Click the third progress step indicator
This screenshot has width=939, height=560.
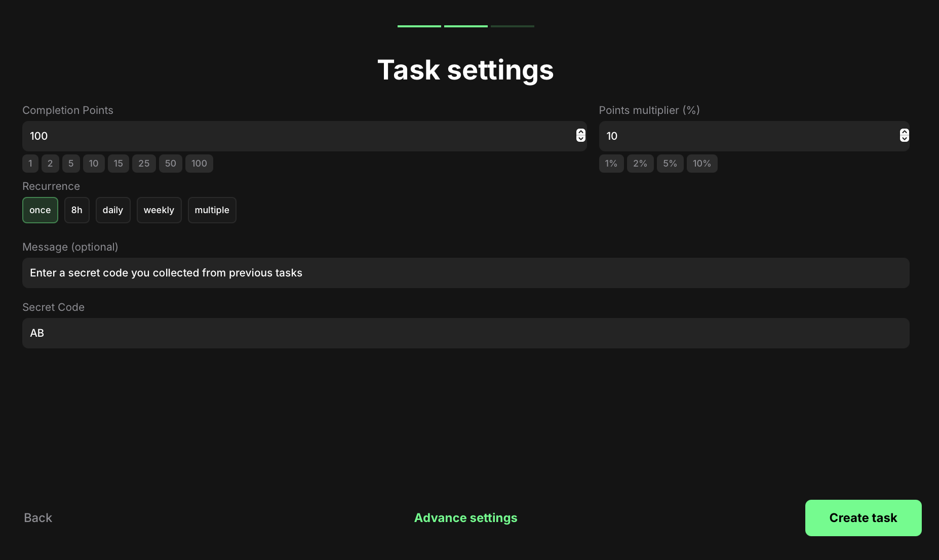512,26
